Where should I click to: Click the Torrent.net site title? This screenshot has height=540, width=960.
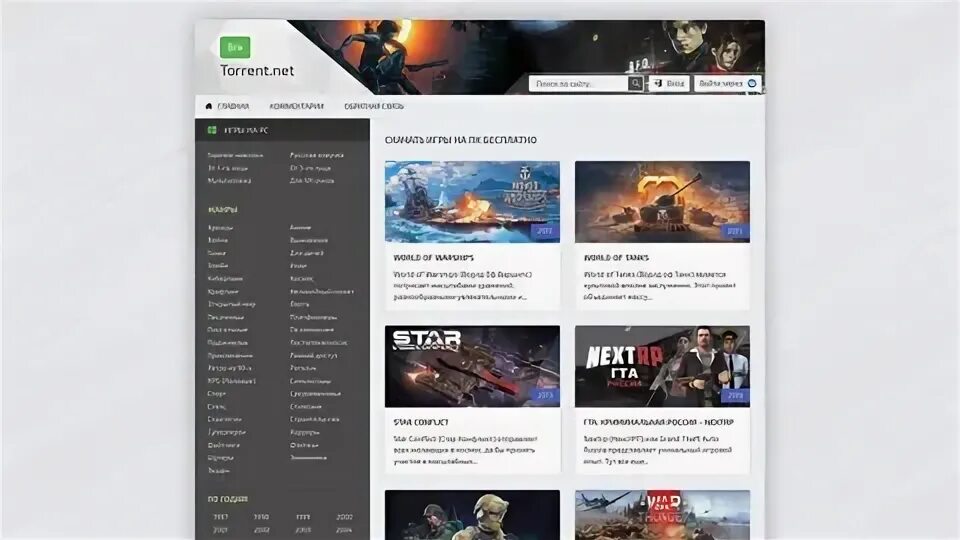(x=257, y=70)
